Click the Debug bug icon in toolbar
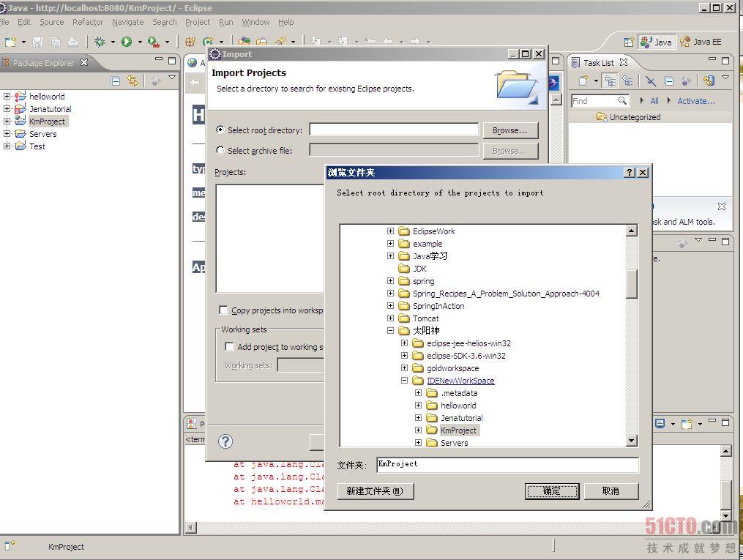 [x=100, y=42]
